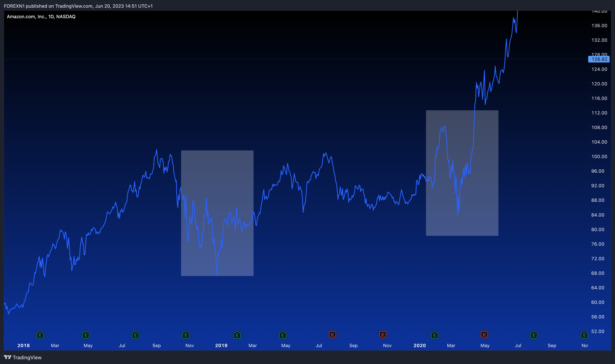Click the red earnings marker right of Jul 2019
Viewport: 615px width, 364px height.
click(332, 335)
